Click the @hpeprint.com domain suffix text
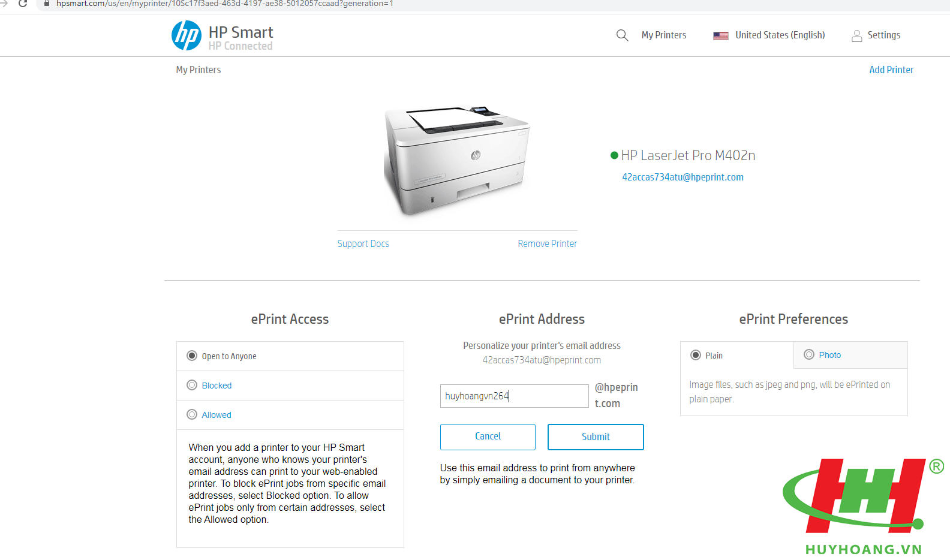 click(x=616, y=395)
